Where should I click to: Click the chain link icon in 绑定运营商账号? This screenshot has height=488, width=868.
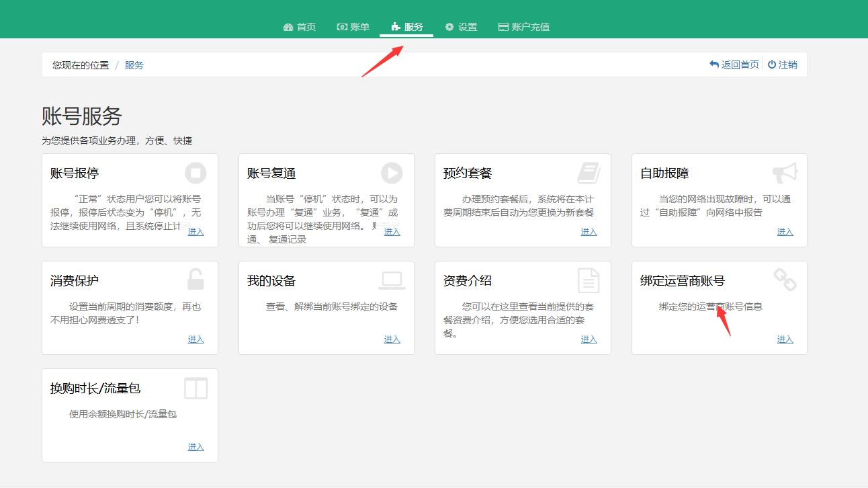pos(785,280)
